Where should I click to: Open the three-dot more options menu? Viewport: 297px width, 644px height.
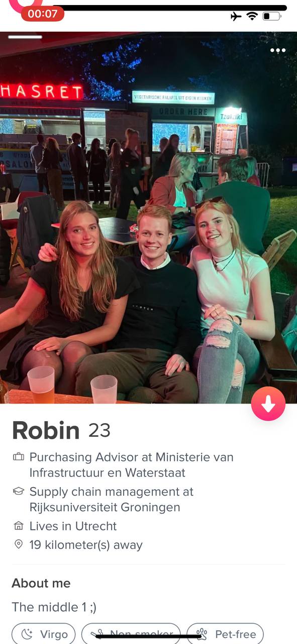(277, 50)
